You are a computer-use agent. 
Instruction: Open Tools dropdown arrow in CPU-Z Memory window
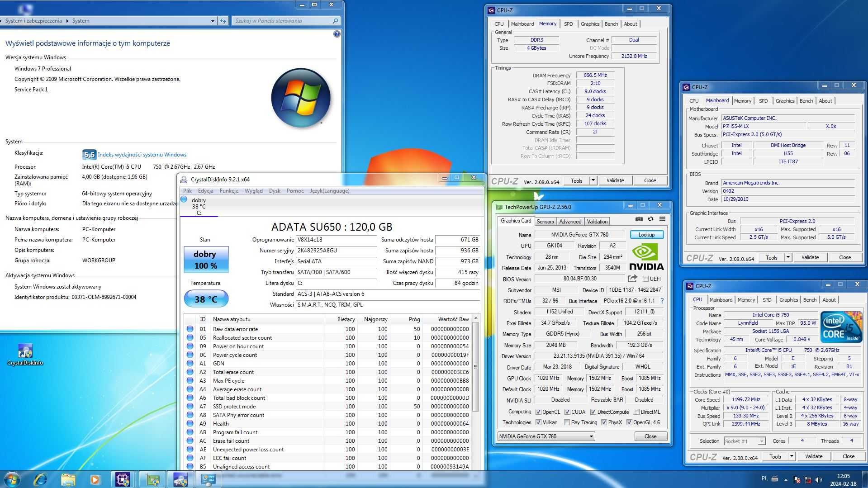click(x=593, y=180)
